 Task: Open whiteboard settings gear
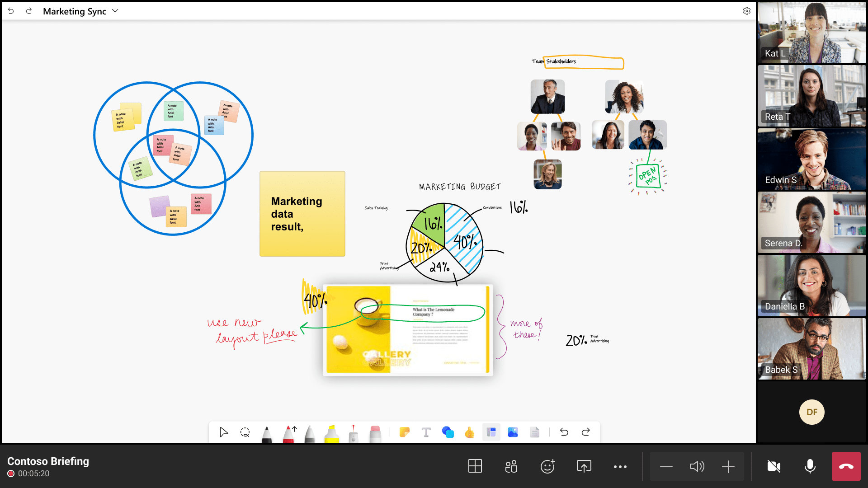(746, 11)
